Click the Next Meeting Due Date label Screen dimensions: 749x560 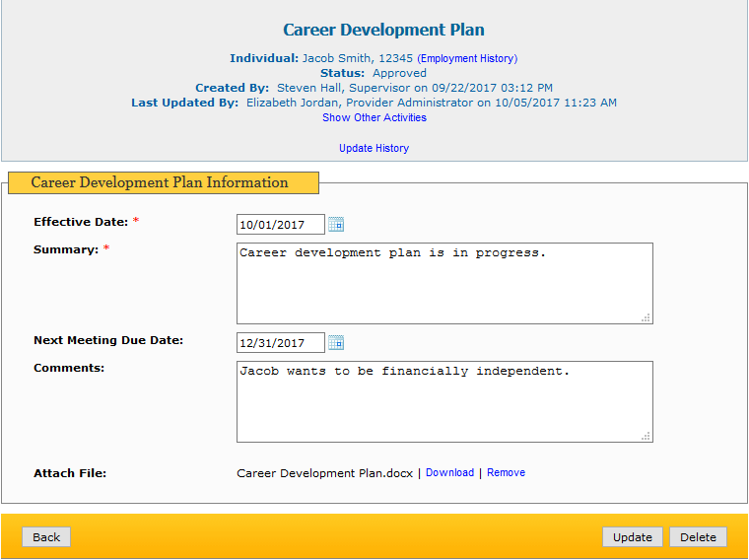point(108,340)
